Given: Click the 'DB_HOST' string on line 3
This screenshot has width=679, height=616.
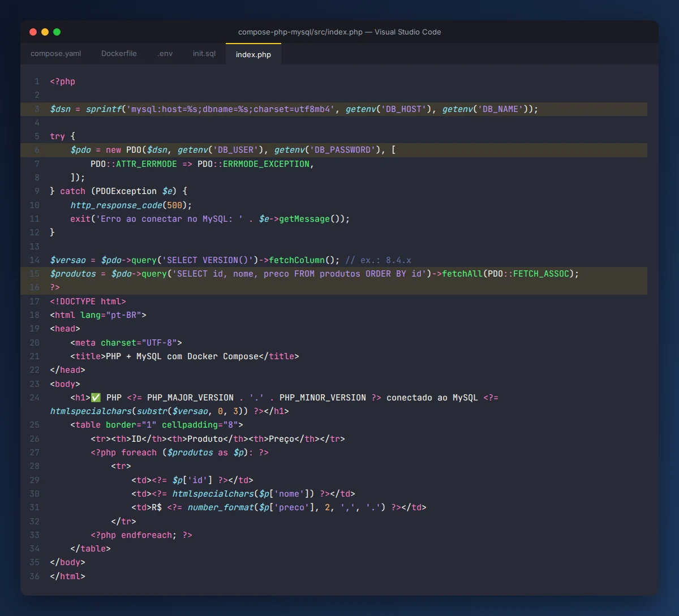Looking at the screenshot, I should (404, 109).
